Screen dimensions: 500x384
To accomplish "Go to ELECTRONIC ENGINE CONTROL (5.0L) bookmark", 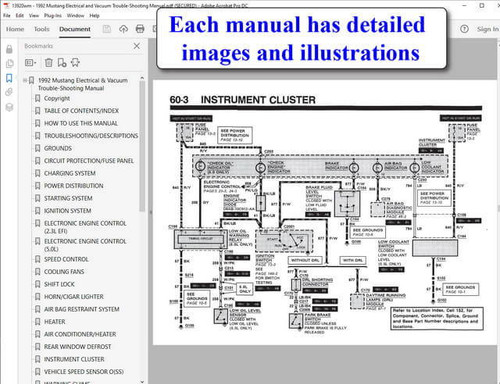I will click(85, 245).
